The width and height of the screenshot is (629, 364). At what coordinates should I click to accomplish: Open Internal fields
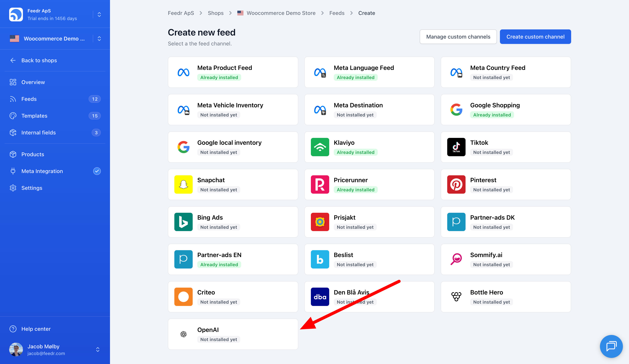coord(55,132)
